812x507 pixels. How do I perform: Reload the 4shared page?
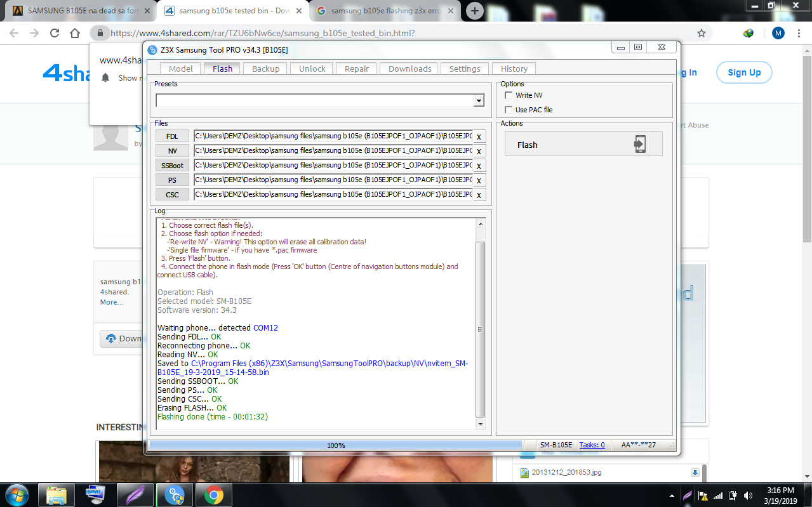point(55,33)
